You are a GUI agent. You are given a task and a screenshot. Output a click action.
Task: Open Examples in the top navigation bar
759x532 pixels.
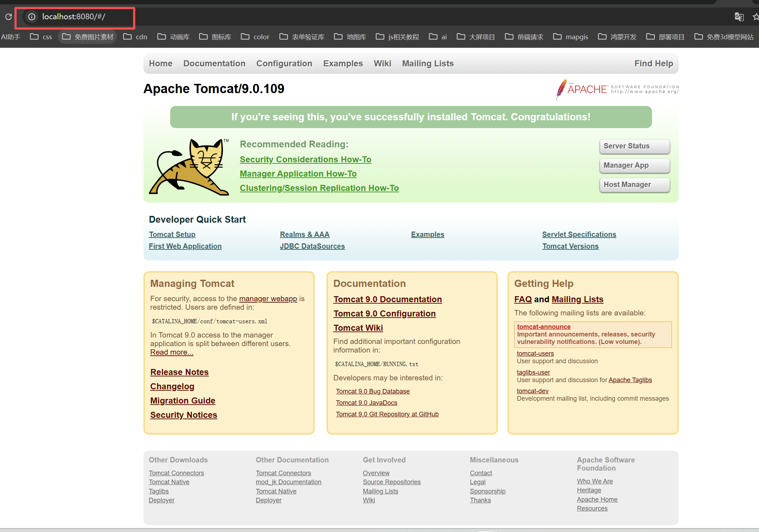[x=343, y=64]
